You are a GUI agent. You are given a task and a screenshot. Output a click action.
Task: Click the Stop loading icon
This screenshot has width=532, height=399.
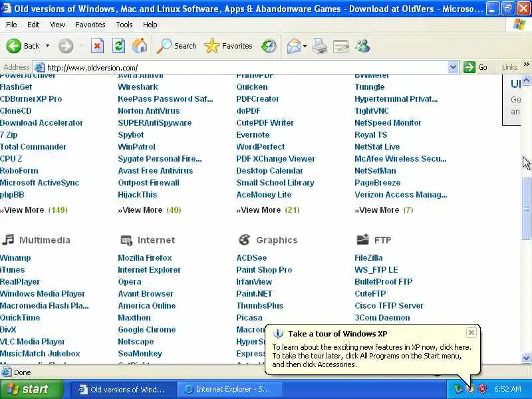point(97,46)
